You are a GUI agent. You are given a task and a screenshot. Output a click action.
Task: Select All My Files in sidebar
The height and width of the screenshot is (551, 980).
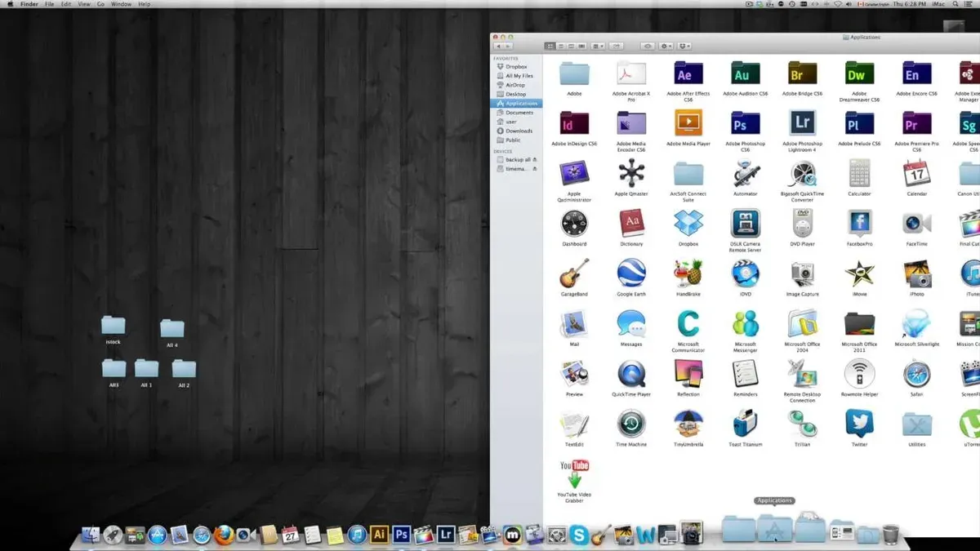click(516, 76)
